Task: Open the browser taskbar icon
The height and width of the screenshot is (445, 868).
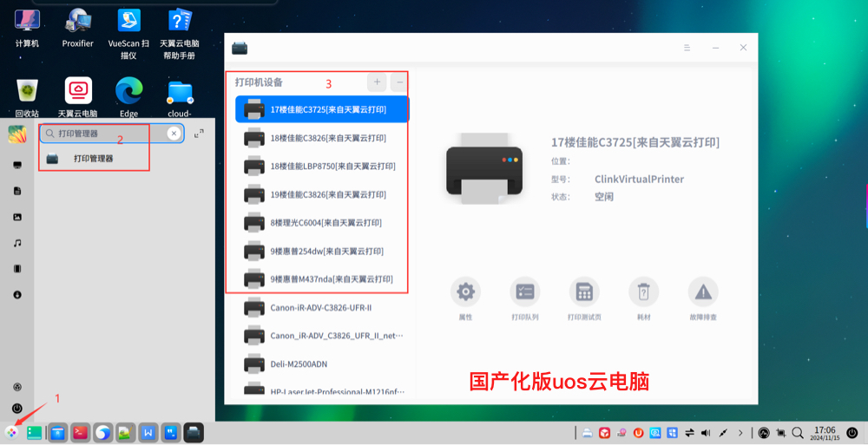Action: pos(103,432)
